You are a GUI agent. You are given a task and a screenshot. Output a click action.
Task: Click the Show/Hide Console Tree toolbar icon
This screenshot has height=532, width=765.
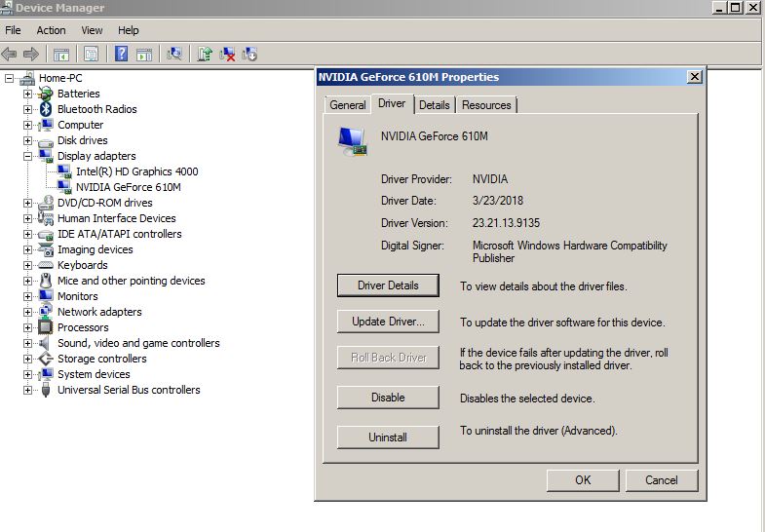click(61, 55)
